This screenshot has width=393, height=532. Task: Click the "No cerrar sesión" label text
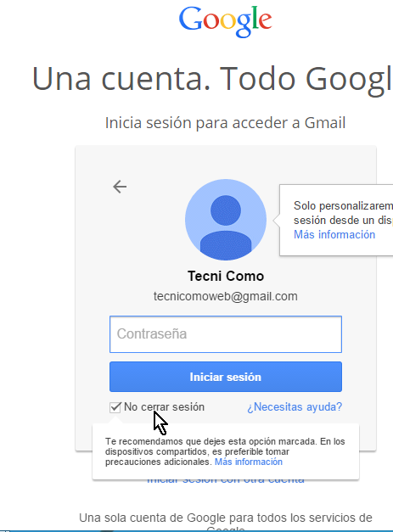pos(165,406)
